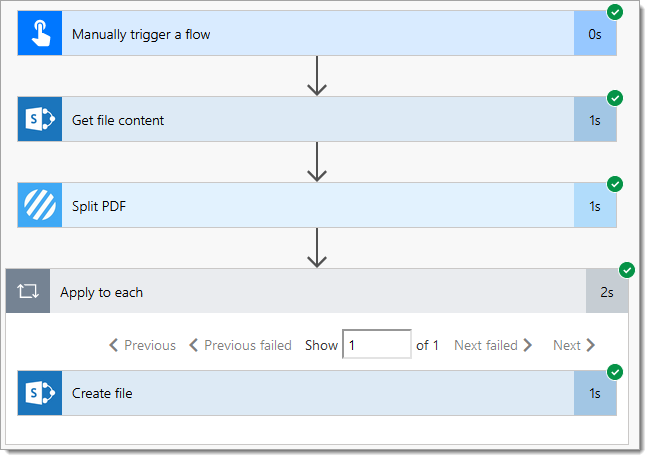This screenshot has height=460, width=650.
Task: Expand the Manually trigger a flow step
Action: (317, 33)
